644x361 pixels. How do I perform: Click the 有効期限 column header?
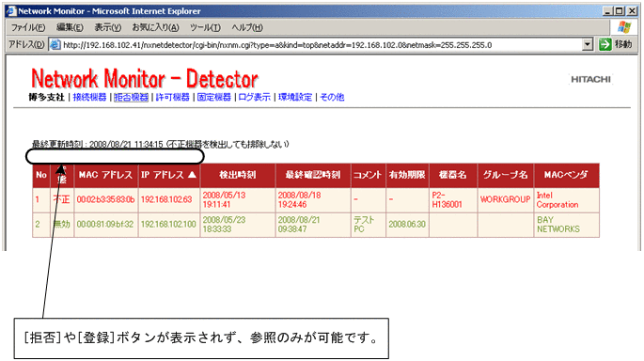point(407,175)
